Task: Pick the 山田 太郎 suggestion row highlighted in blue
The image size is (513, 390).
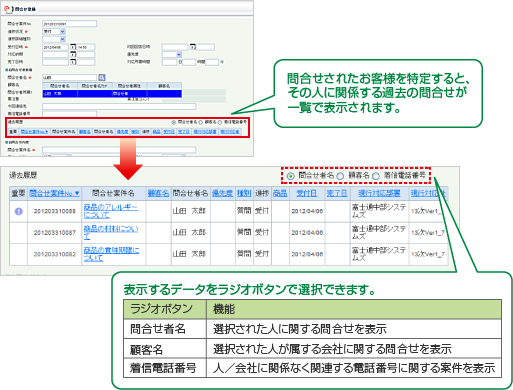Action: coord(112,94)
